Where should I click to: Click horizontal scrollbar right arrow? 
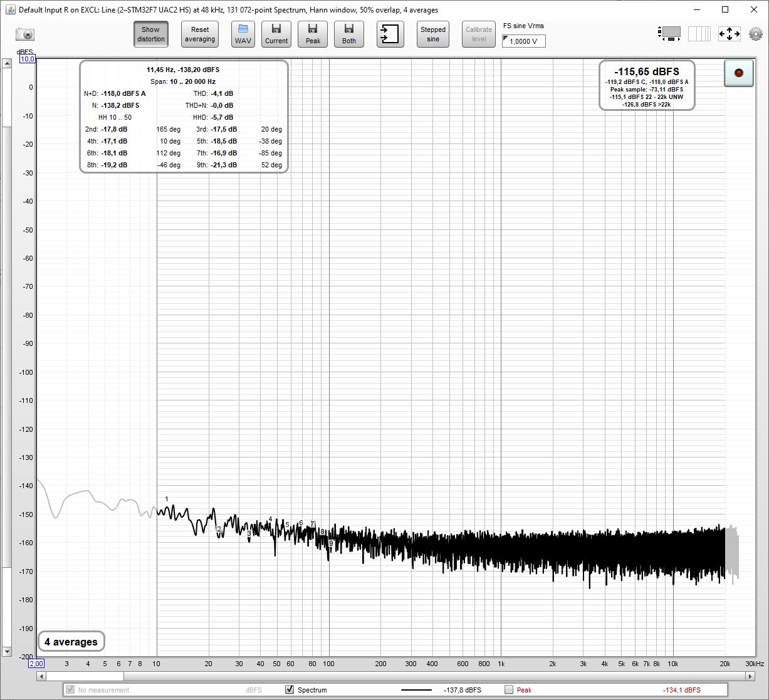point(751,676)
